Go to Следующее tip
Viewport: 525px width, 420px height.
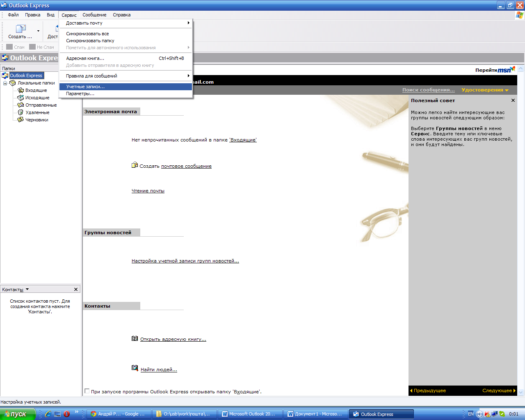(x=499, y=390)
